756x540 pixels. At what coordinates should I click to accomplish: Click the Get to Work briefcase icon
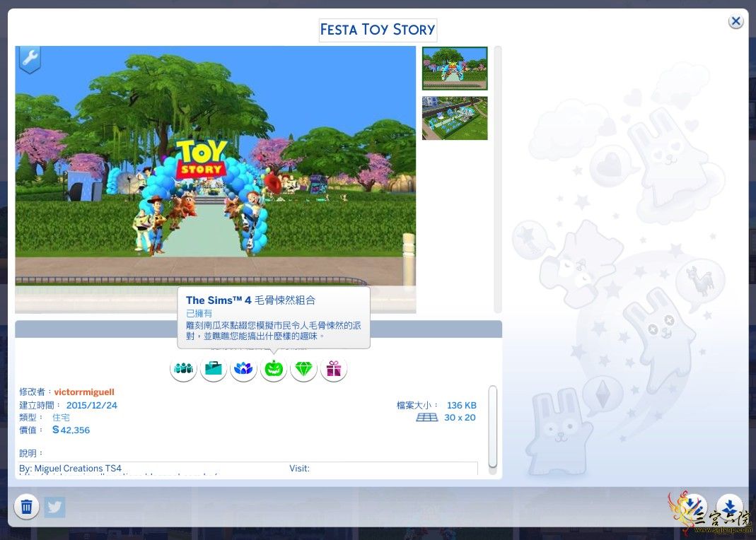coord(214,369)
